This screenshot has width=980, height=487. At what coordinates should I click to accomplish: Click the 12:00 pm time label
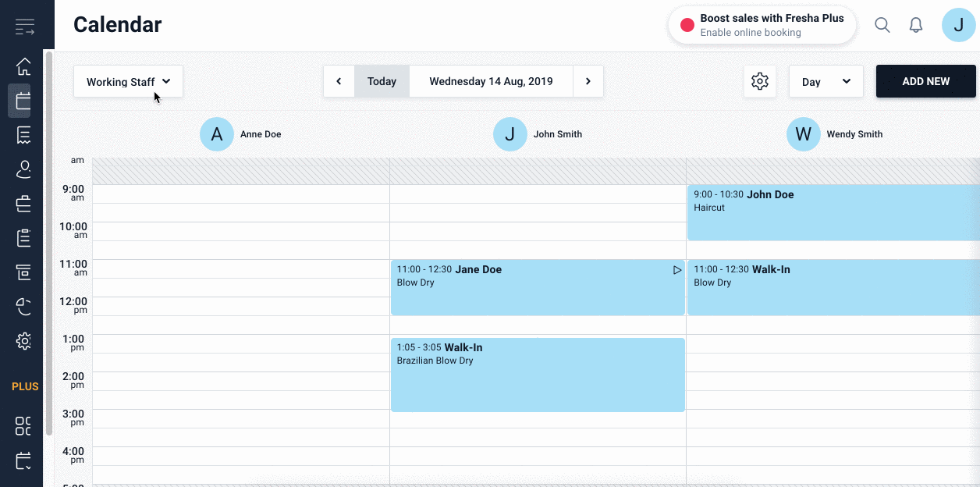(x=73, y=305)
